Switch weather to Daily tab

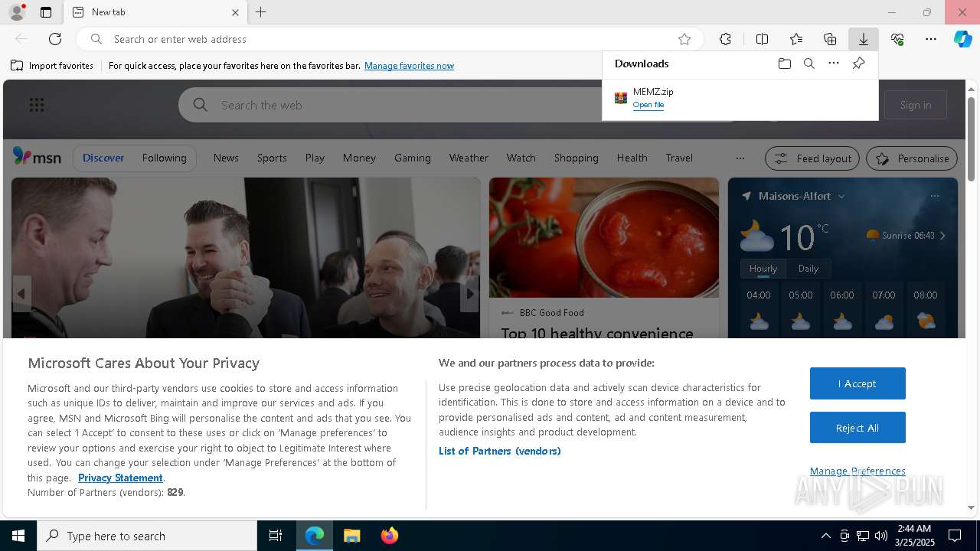(808, 269)
